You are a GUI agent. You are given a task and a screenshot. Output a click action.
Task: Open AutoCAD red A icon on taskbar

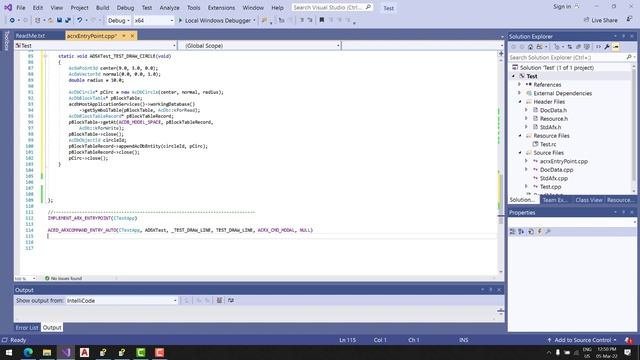tap(84, 352)
